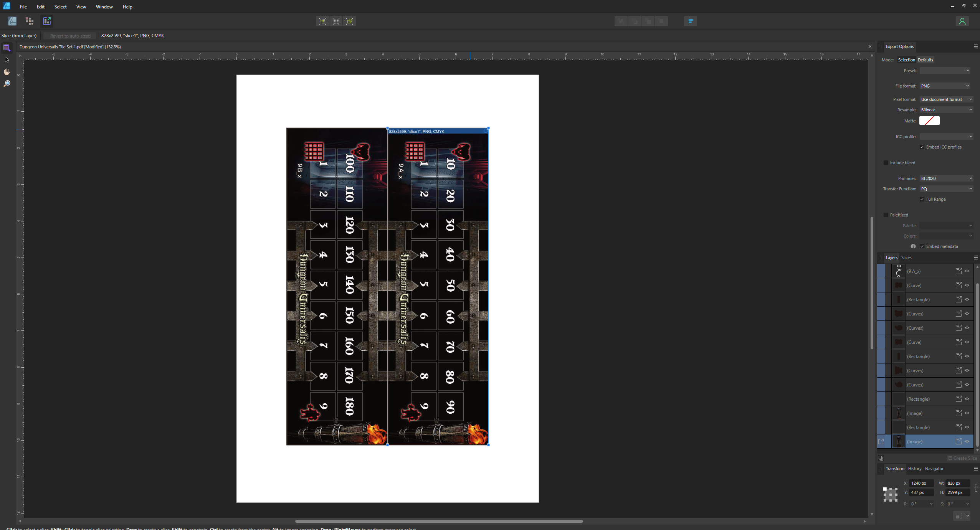
Task: Hide the (9 A_x) layer with its eye icon
Action: [967, 271]
